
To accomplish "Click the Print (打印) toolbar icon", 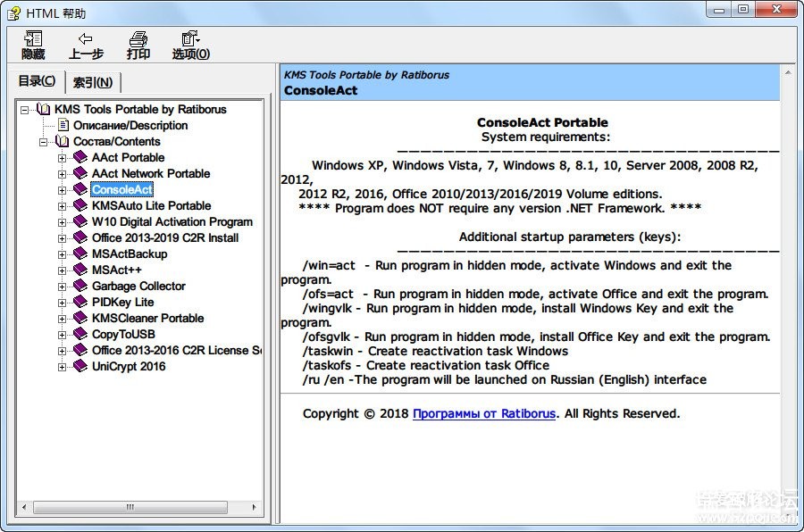I will pyautogui.click(x=138, y=38).
